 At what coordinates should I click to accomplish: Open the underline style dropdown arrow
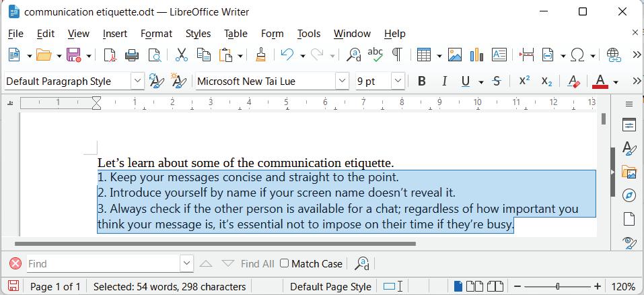click(481, 81)
